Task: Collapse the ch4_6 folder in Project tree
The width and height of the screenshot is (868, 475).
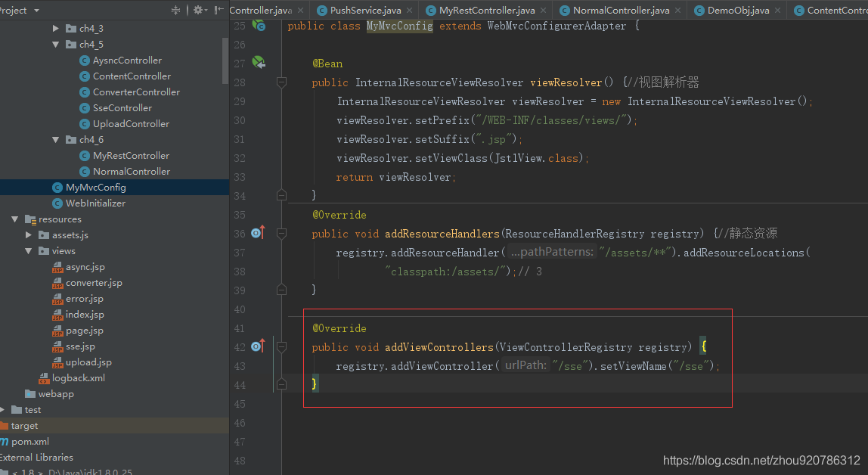Action: 54,139
